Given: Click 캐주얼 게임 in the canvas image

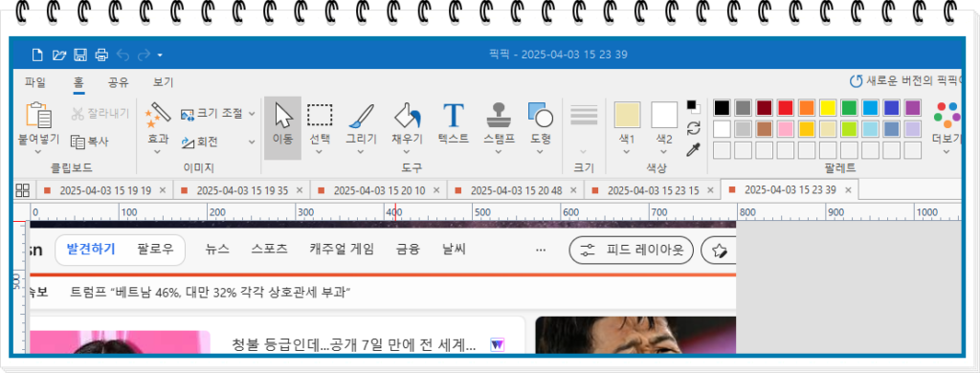Looking at the screenshot, I should tap(342, 250).
